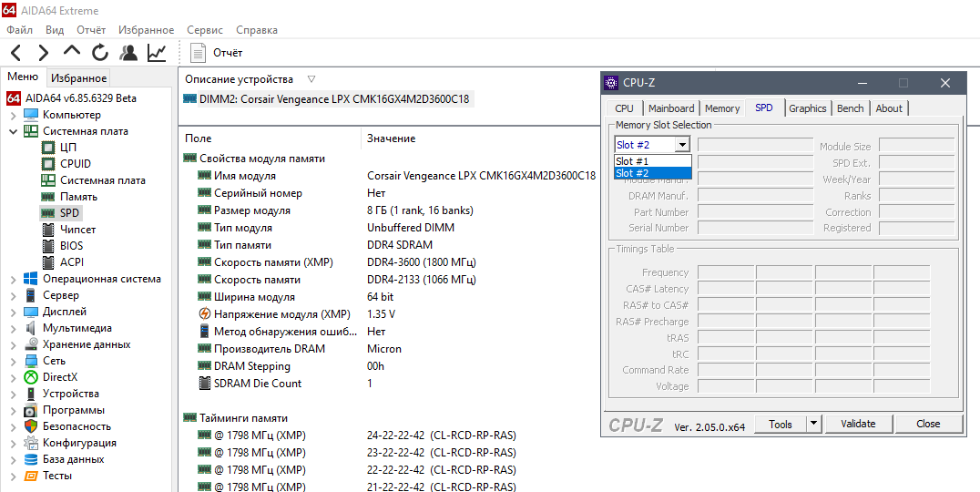Click the Дисплей icon
The width and height of the screenshot is (980, 492).
(31, 312)
